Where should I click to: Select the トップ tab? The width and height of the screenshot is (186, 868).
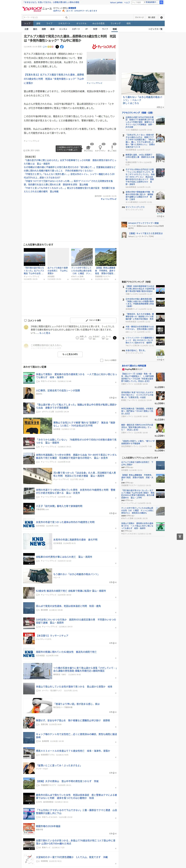click(27, 24)
